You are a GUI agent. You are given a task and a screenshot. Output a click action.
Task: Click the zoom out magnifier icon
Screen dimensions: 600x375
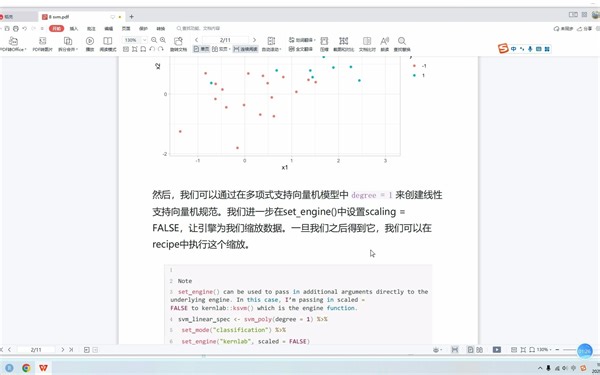(154, 40)
